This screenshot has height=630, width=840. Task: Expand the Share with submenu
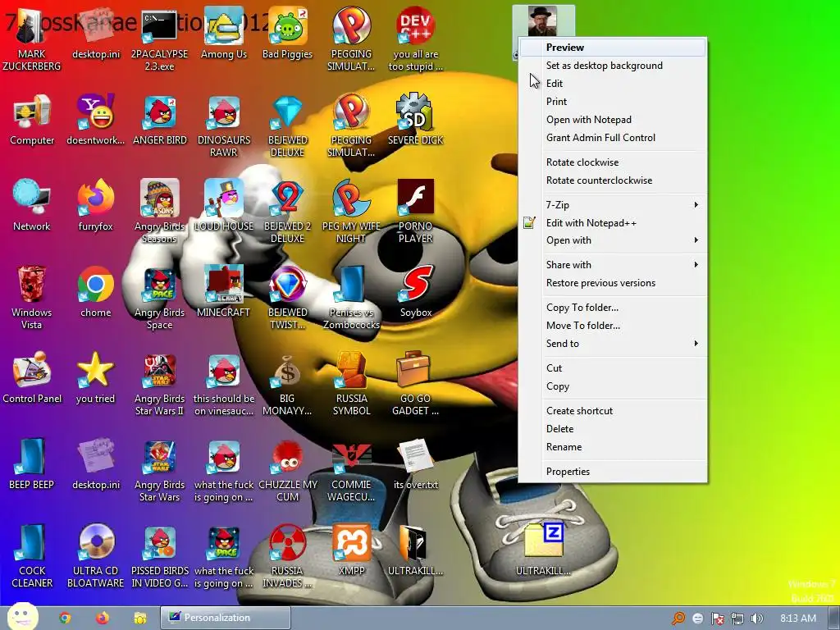(614, 265)
